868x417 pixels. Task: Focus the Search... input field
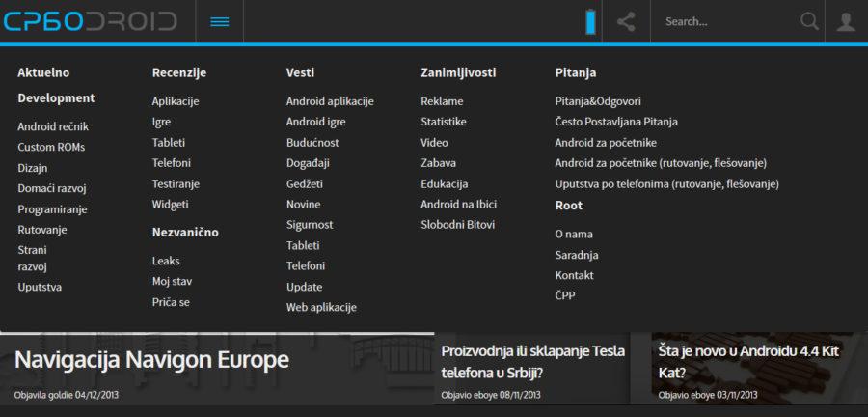click(730, 21)
